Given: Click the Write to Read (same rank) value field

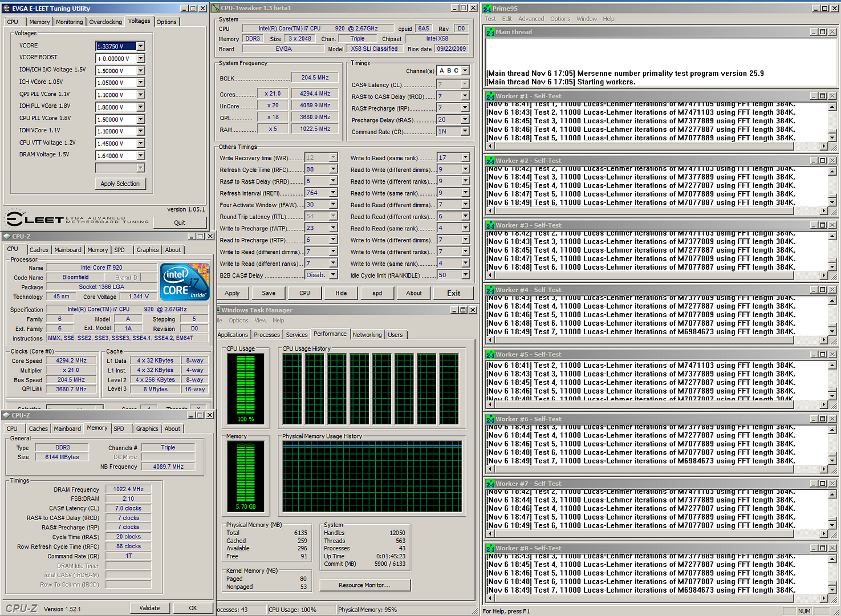Looking at the screenshot, I should 449,157.
